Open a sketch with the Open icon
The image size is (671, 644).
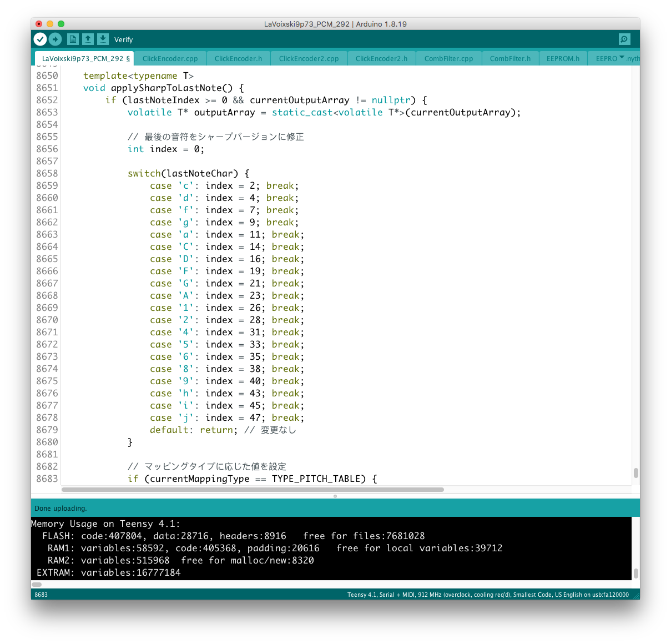pyautogui.click(x=88, y=39)
